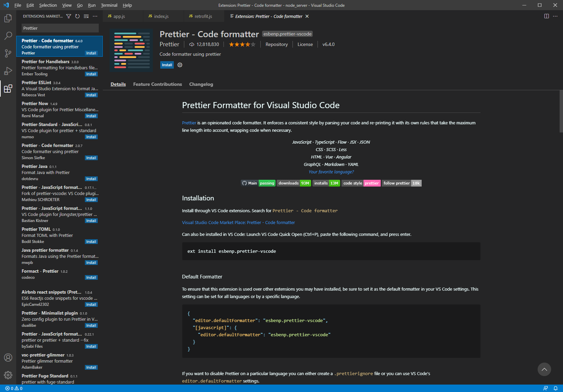Open the extension manage gear next to Install

tap(180, 65)
